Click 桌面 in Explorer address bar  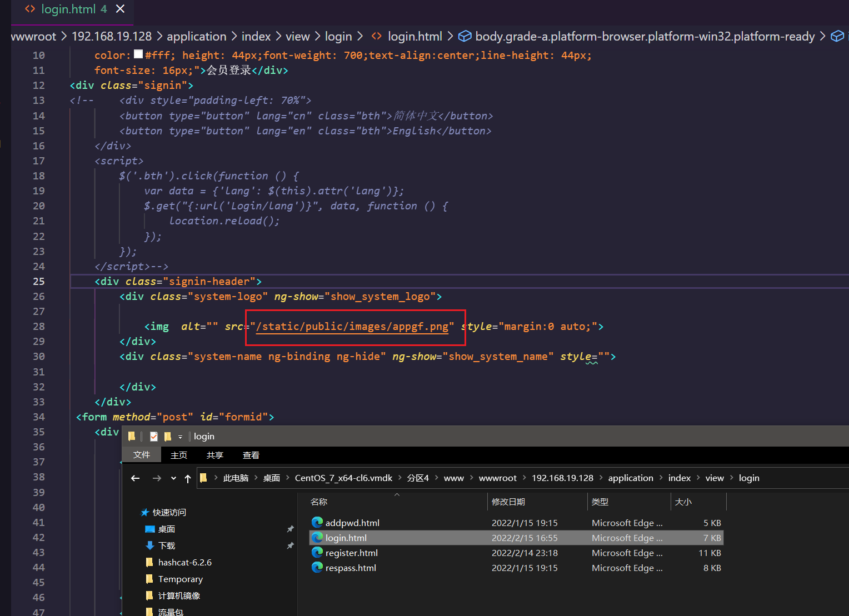tap(271, 478)
